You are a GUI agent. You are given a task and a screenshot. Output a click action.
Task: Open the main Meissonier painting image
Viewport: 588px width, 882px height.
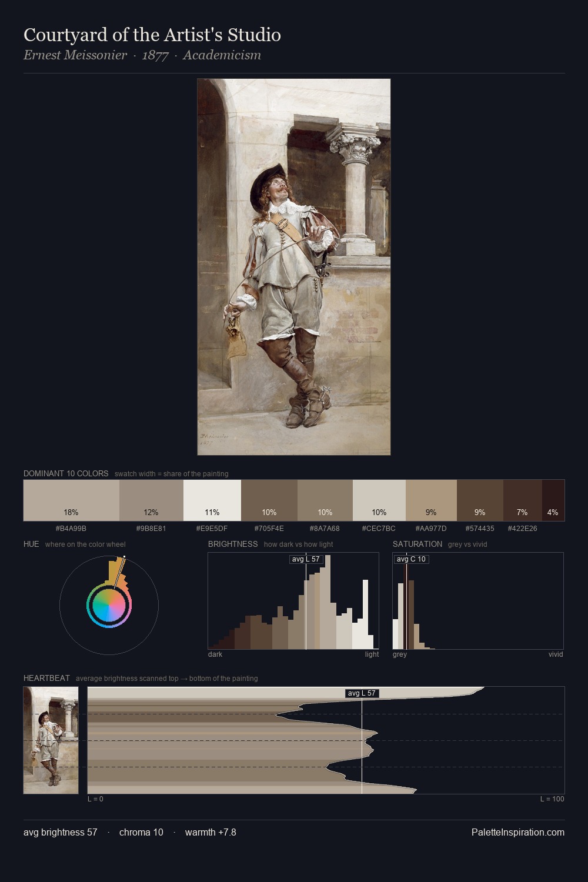click(x=294, y=267)
